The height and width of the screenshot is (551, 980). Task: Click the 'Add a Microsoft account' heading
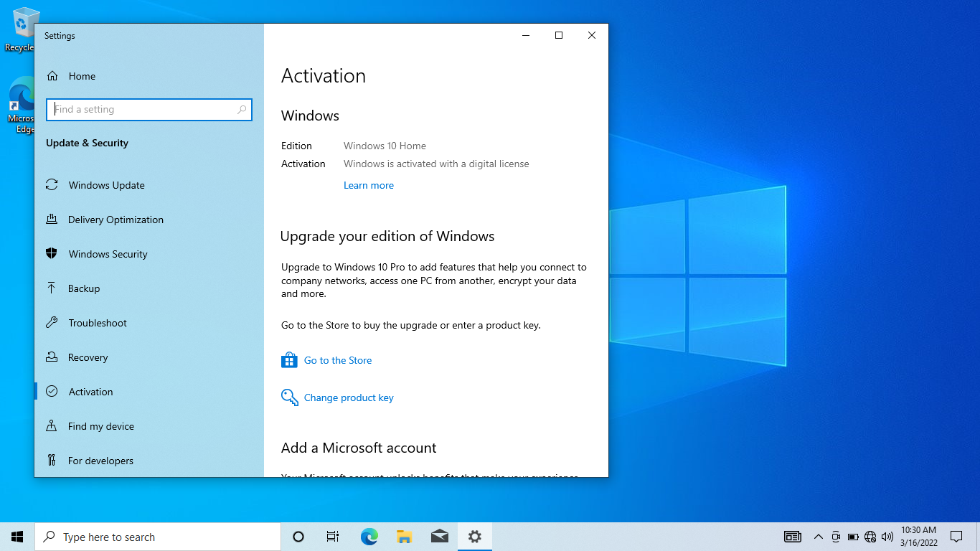click(359, 448)
